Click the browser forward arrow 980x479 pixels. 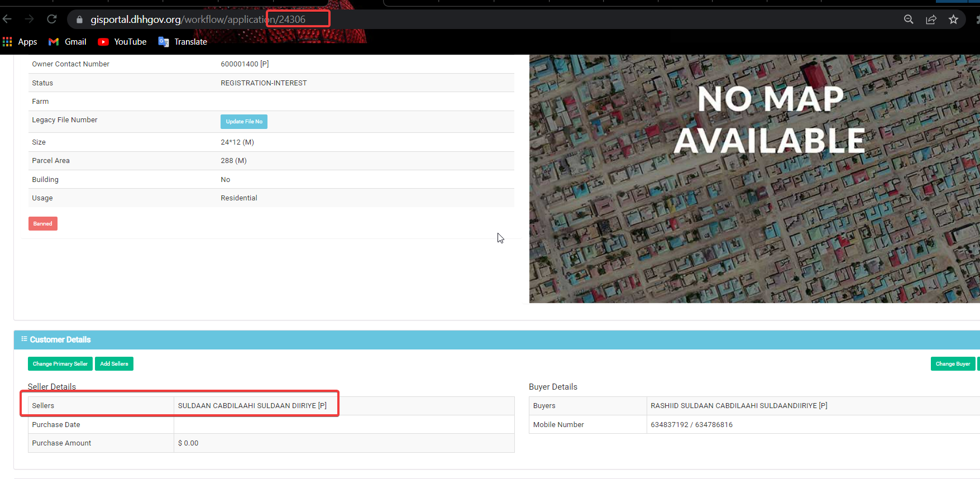29,20
